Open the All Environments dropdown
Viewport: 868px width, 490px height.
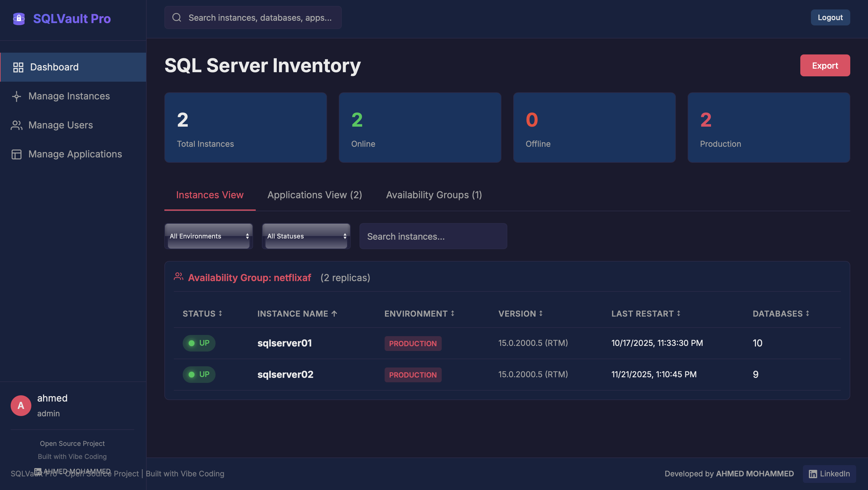point(209,236)
